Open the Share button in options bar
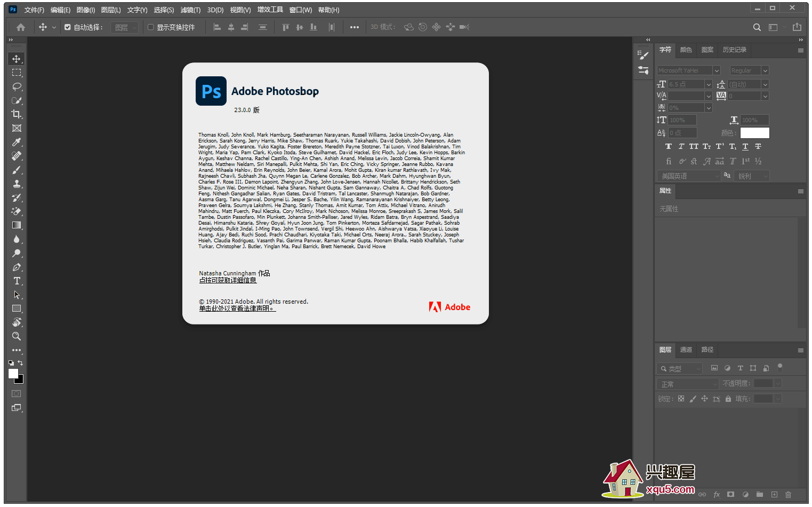Viewport: 812px width, 507px height. pos(797,27)
